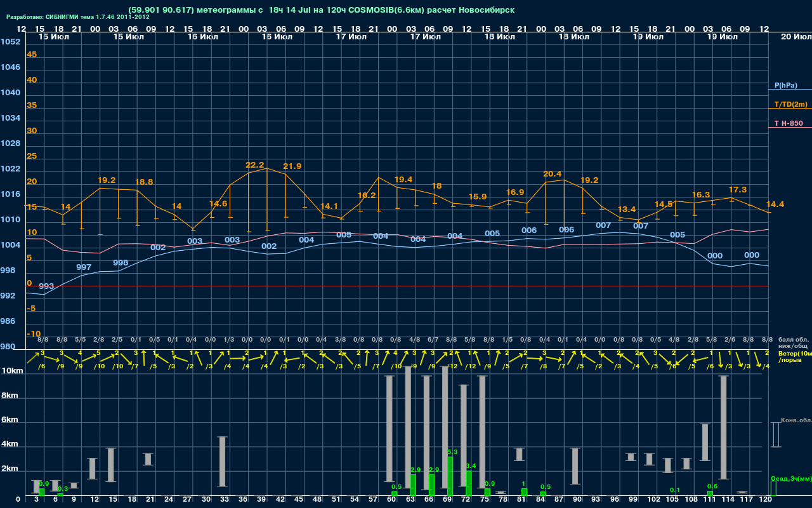
Task: Click the temperature value 18.8
Action: coord(144,182)
